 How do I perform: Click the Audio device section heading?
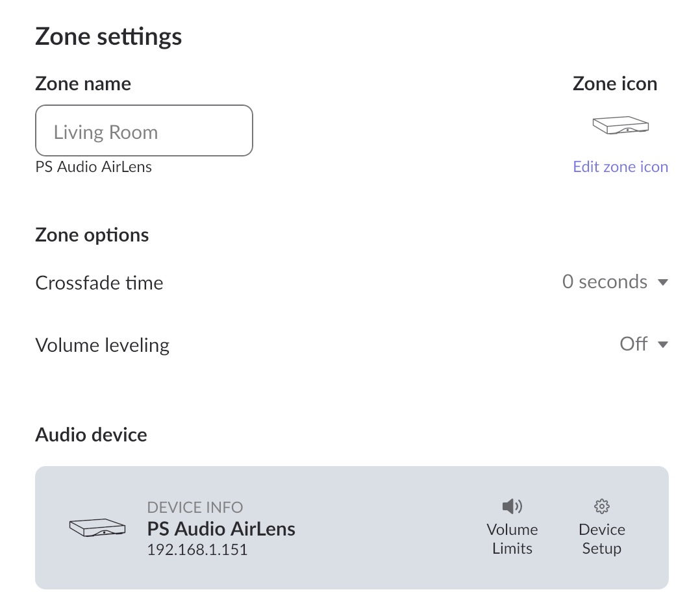91,434
